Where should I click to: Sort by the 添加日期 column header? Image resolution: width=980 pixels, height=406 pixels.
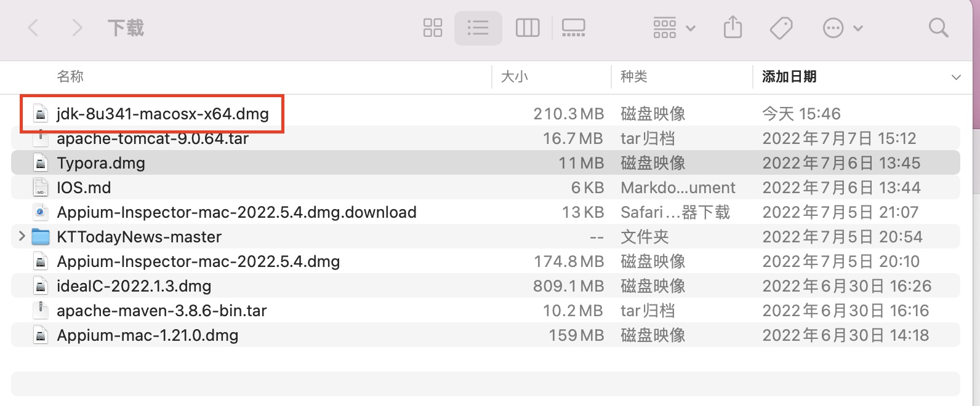click(x=789, y=77)
